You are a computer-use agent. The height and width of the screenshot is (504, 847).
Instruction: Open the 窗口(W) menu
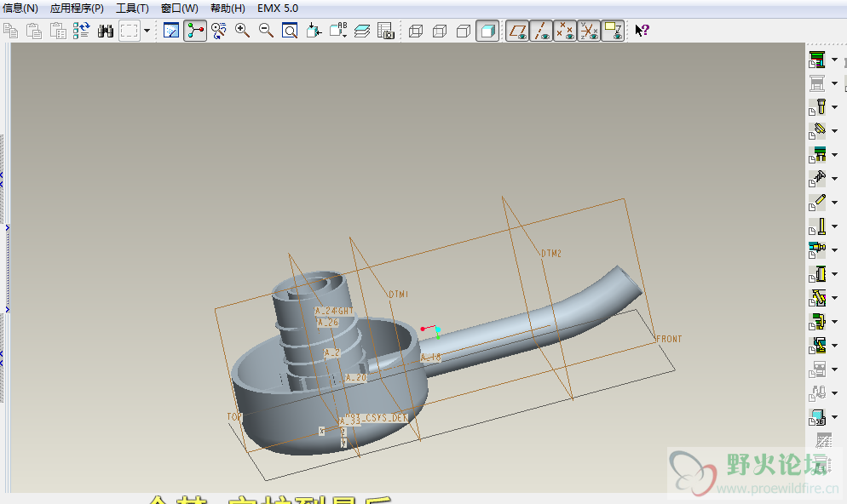click(x=179, y=9)
